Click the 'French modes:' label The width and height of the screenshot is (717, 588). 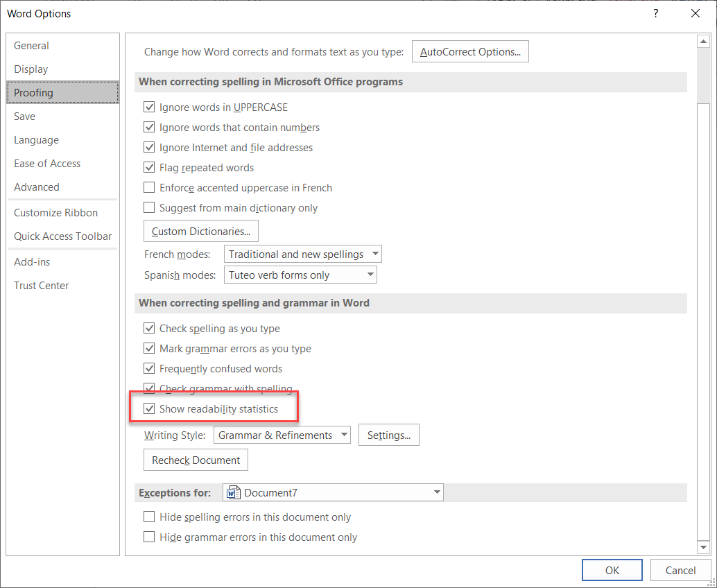177,254
